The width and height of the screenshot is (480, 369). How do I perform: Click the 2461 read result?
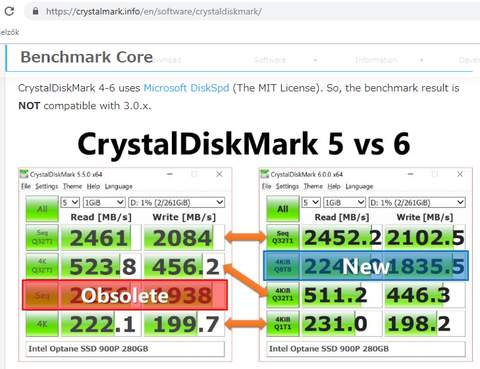click(x=101, y=238)
